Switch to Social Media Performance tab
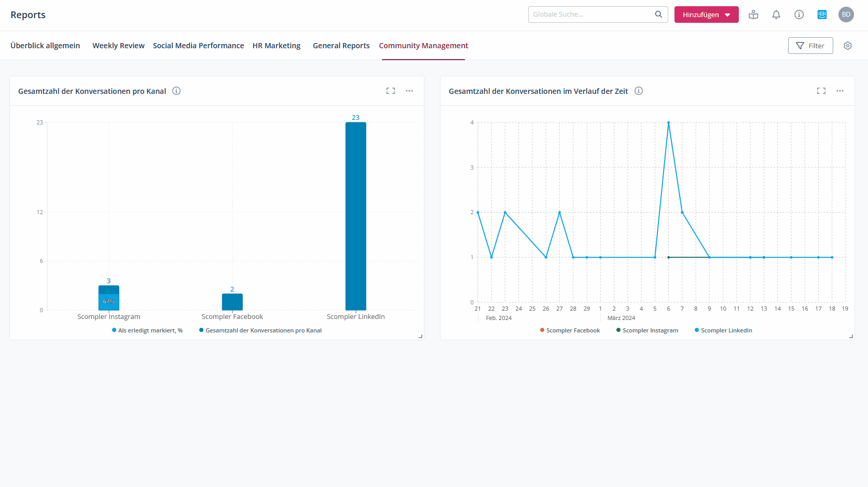 click(198, 46)
